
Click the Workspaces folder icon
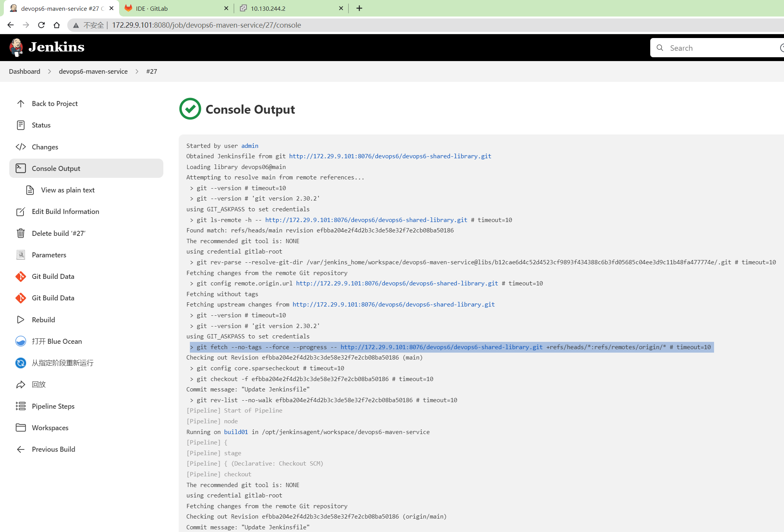click(21, 428)
